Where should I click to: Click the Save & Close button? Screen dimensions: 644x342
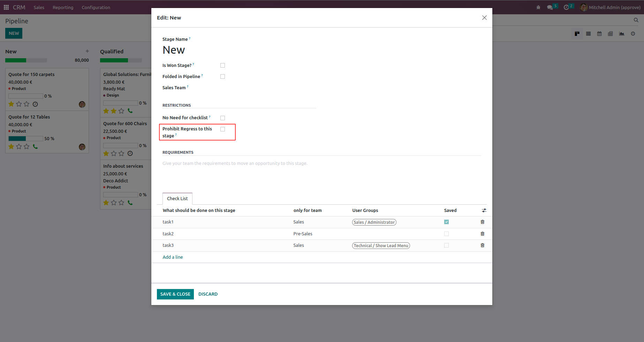[175, 294]
